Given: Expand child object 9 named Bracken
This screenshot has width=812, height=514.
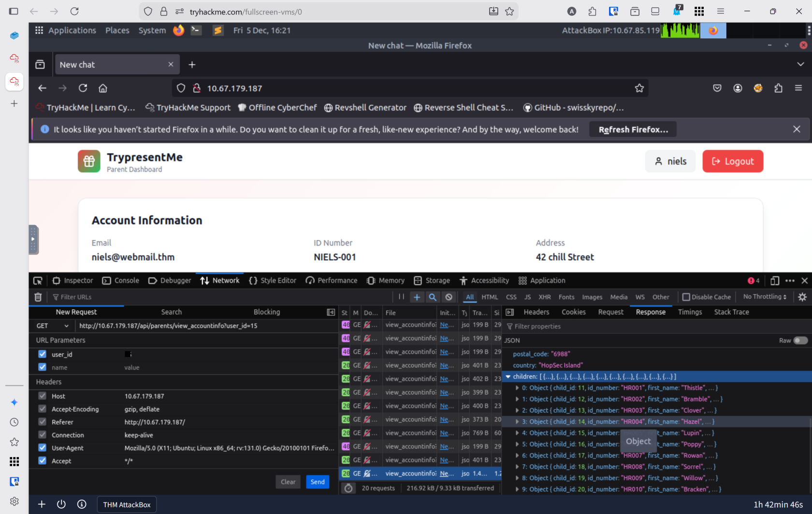Looking at the screenshot, I should (x=517, y=489).
